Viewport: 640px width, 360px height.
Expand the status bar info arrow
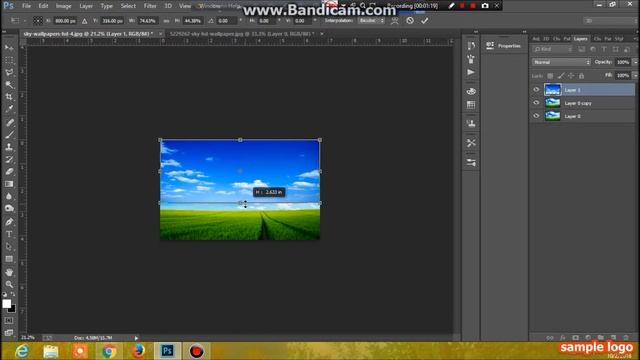(x=136, y=338)
